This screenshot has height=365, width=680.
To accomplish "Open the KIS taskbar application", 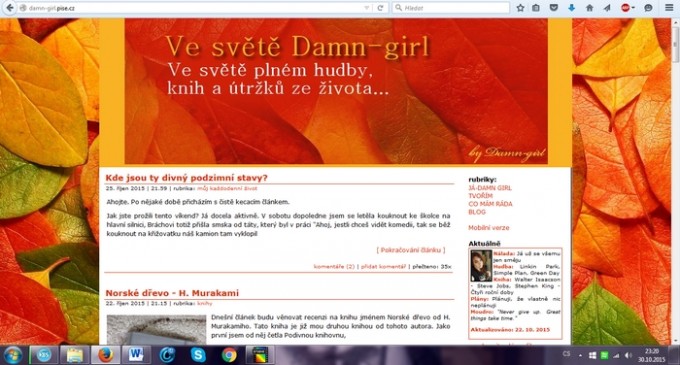I will 43,355.
